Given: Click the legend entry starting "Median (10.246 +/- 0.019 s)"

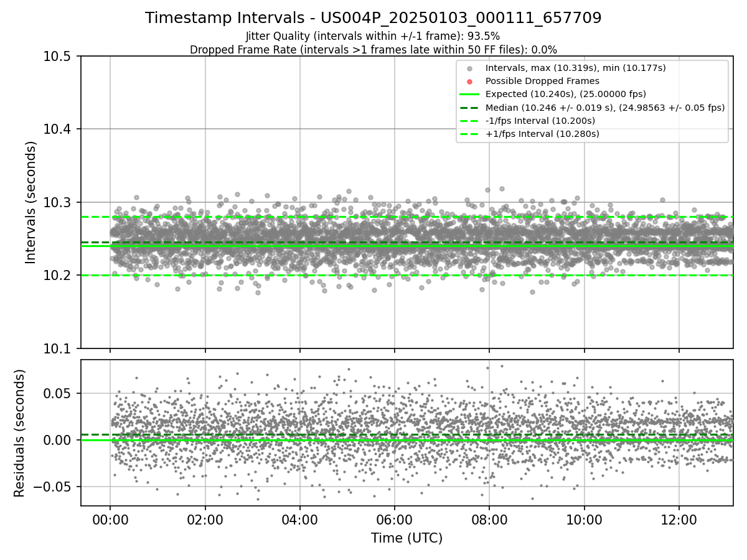Looking at the screenshot, I should (x=605, y=108).
